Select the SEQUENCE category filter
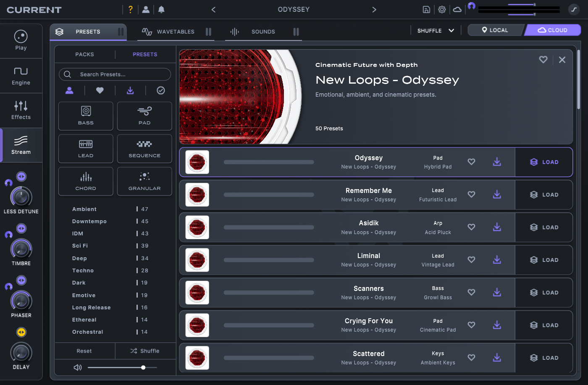588x385 pixels. pyautogui.click(x=144, y=148)
